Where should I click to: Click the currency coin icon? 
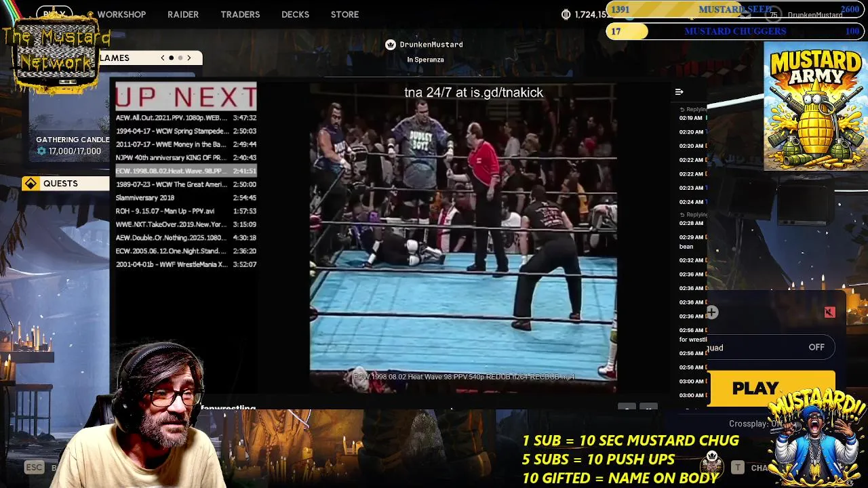[566, 14]
